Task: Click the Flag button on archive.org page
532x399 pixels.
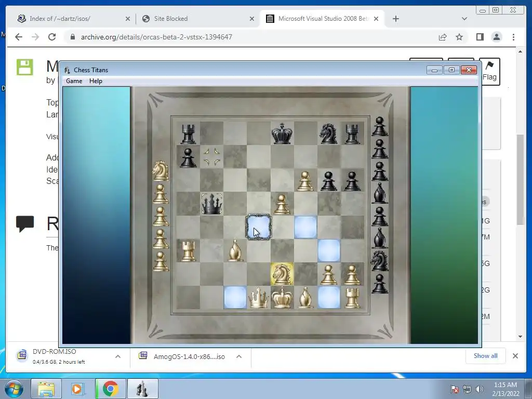Action: (489, 71)
